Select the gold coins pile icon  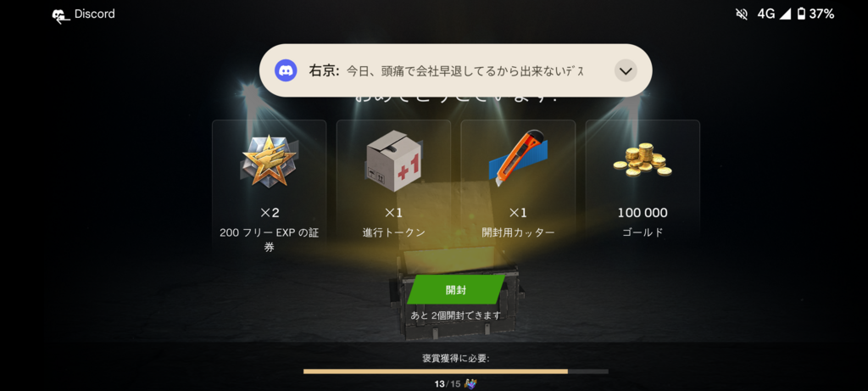coord(643,159)
